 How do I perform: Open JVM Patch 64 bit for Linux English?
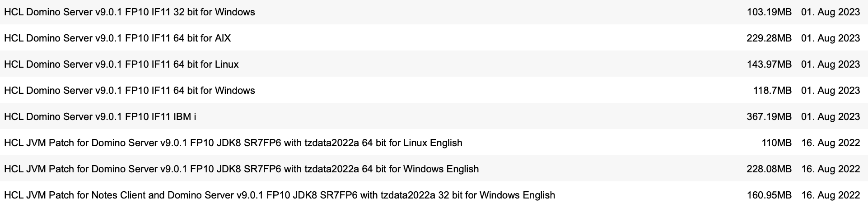pyautogui.click(x=233, y=143)
